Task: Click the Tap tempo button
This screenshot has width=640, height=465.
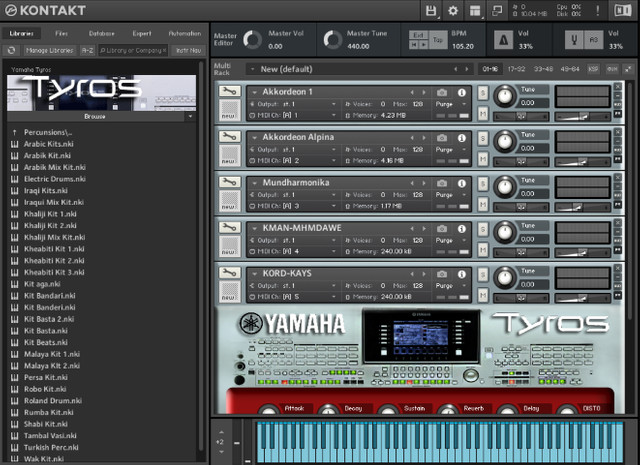Action: (438, 40)
